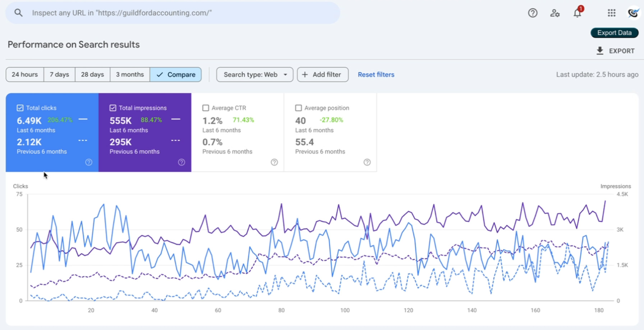Select the 7 days date range

(x=59, y=74)
